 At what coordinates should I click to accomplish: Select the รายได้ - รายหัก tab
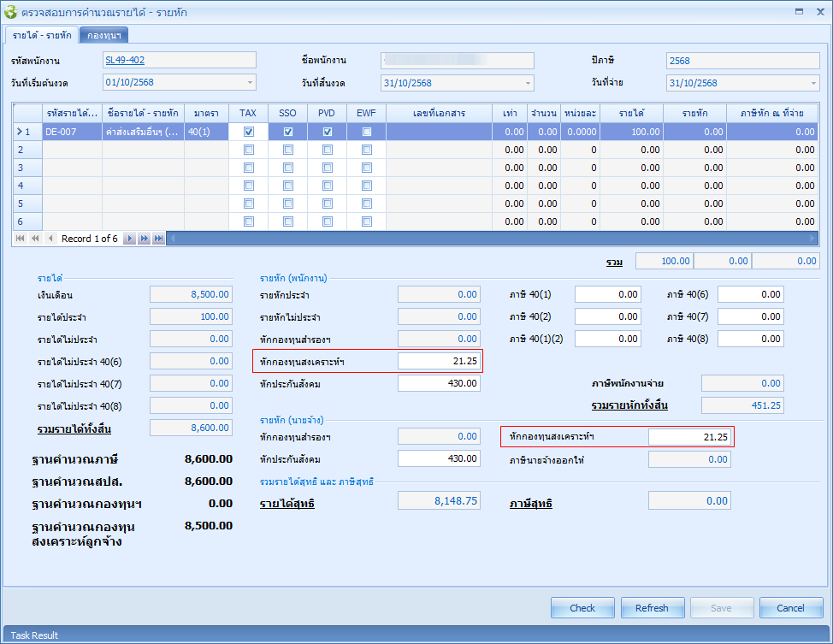point(41,35)
